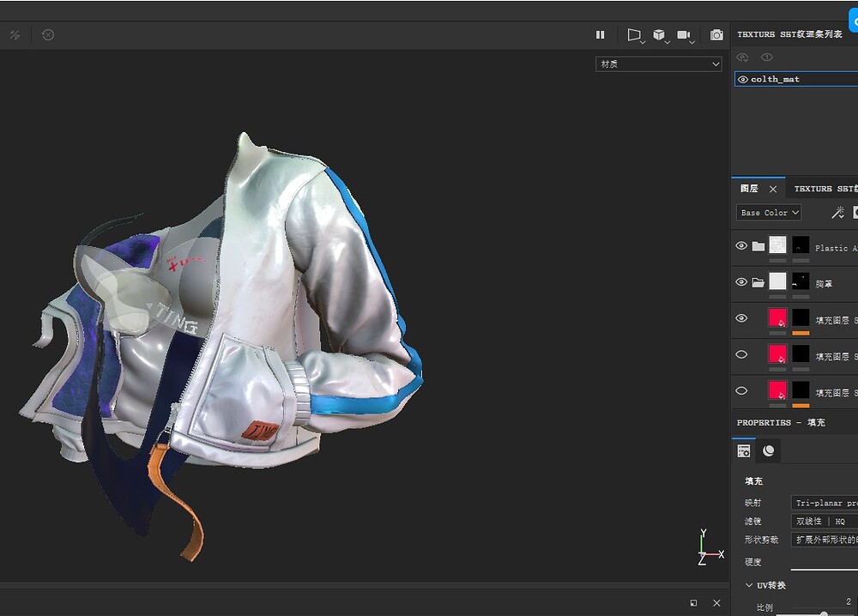Image resolution: width=858 pixels, height=616 pixels.
Task: Open the video camera settings menu
Action: [685, 35]
